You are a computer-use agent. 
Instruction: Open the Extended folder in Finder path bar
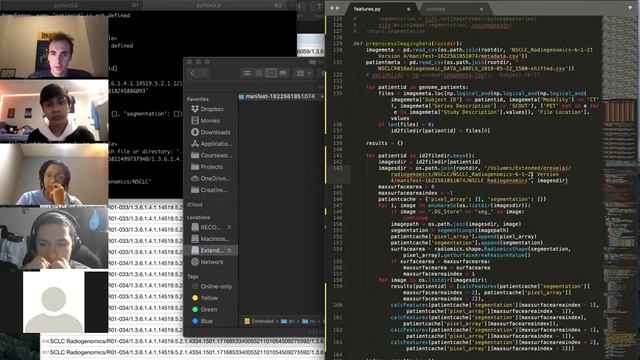point(259,321)
